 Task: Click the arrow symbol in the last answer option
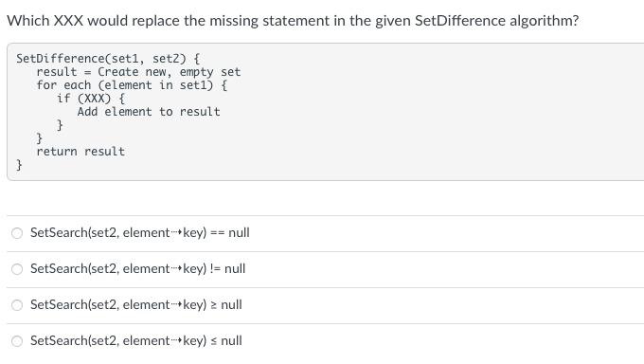coord(176,341)
